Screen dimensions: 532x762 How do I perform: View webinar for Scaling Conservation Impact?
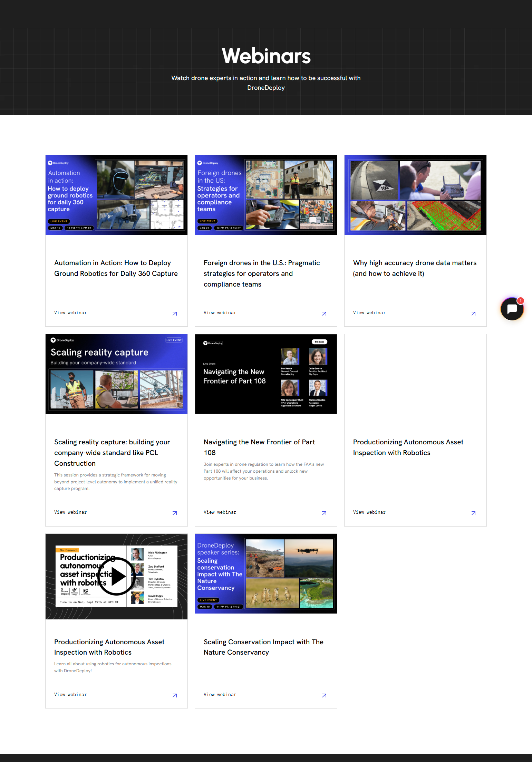(220, 694)
